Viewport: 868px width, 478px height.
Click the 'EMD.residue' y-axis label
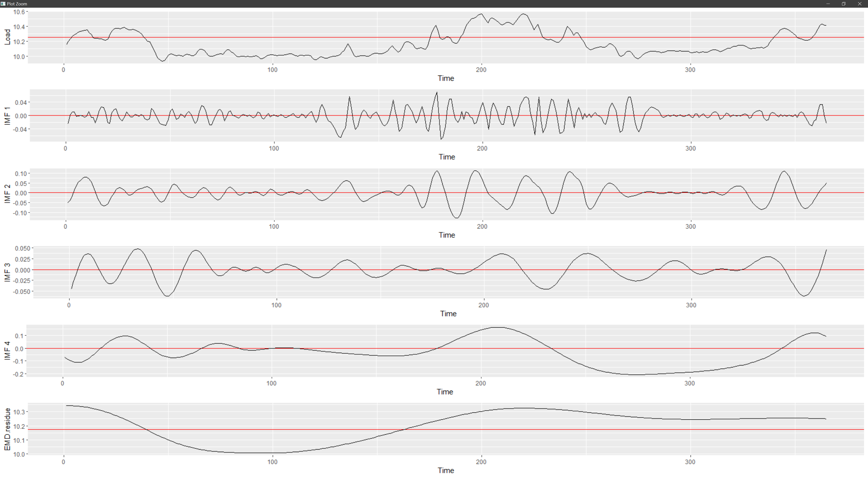point(7,429)
